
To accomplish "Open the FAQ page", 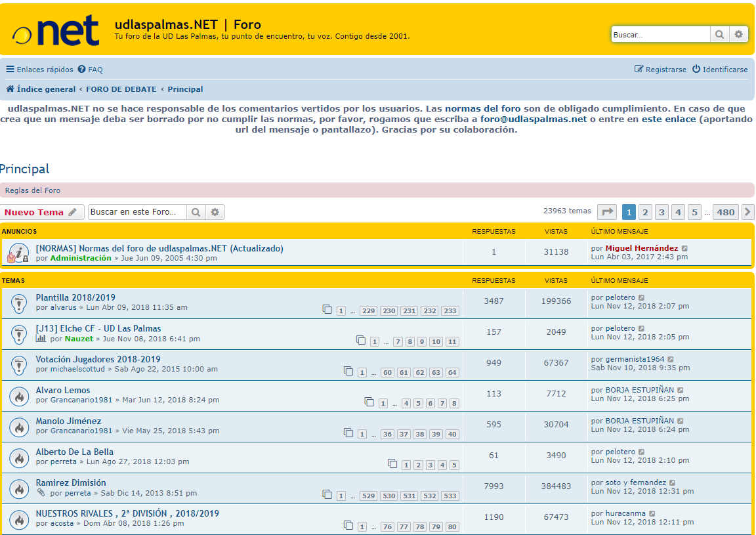I will pos(90,70).
